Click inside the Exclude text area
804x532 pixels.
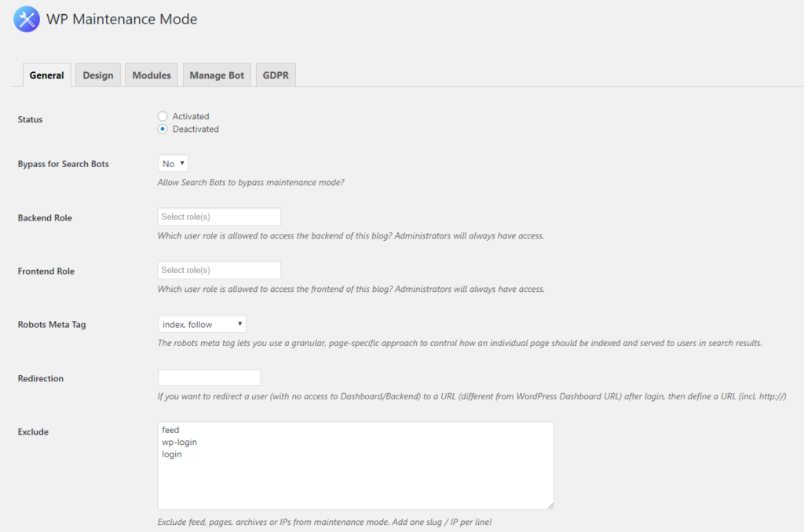(x=353, y=471)
